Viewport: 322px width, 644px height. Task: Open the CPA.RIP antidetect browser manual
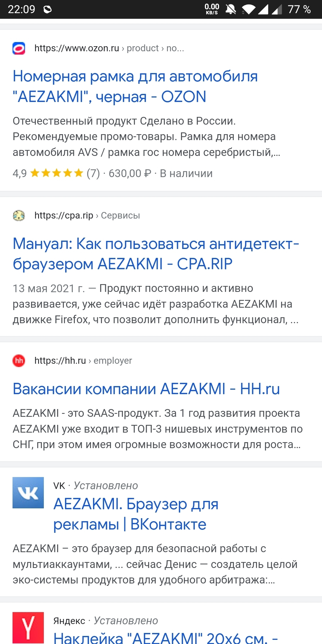156,254
